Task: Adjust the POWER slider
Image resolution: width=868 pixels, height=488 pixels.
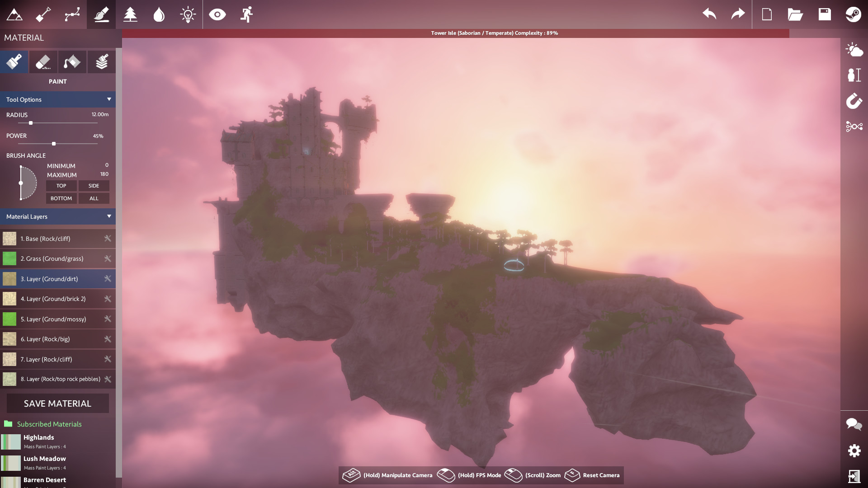Action: [54, 144]
